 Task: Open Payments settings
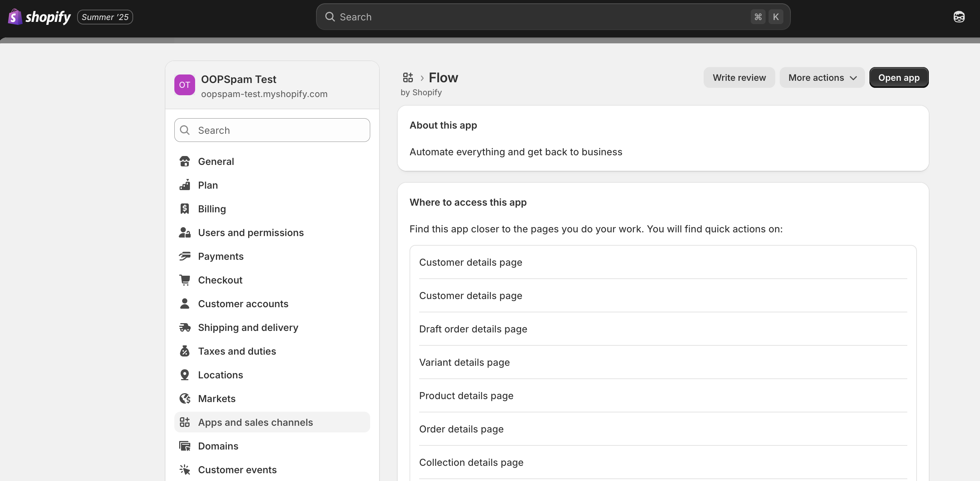click(272, 256)
